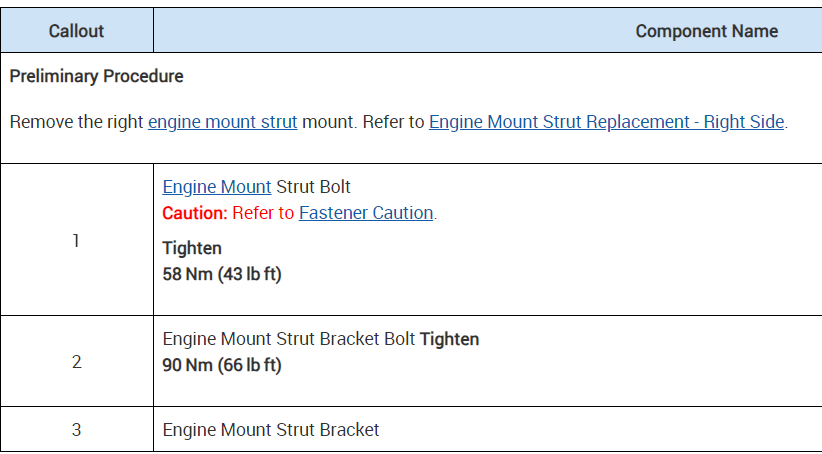
Task: Click the Tighten label above 58 Nm
Action: pyautogui.click(x=192, y=248)
